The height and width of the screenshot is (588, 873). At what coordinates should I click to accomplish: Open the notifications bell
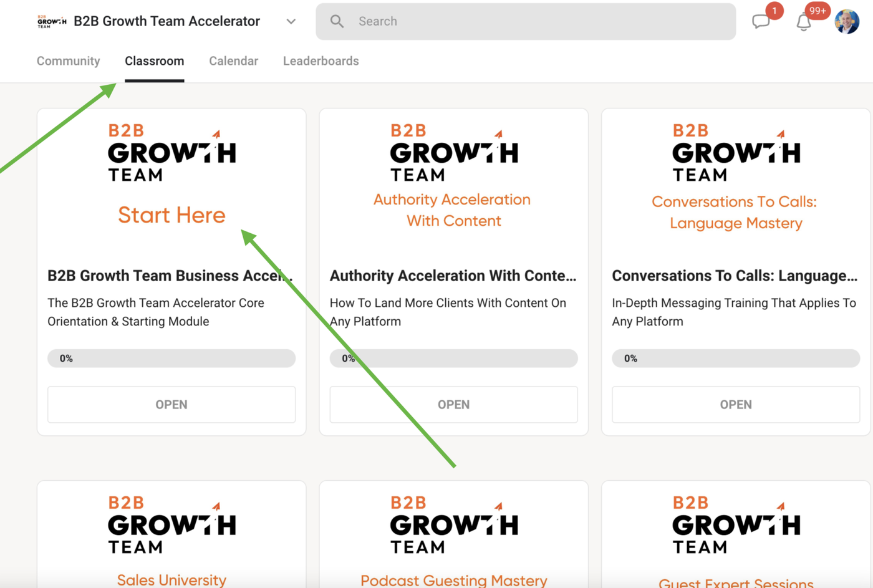(x=804, y=22)
